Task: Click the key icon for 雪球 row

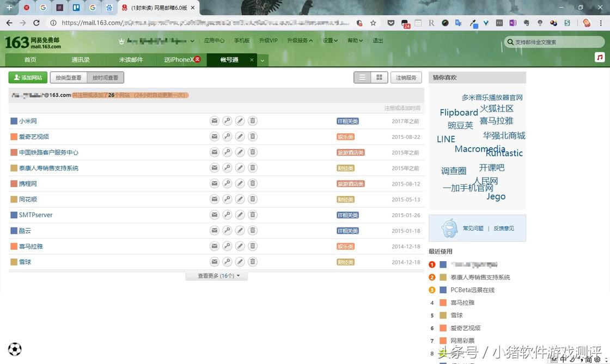Action: (227, 262)
